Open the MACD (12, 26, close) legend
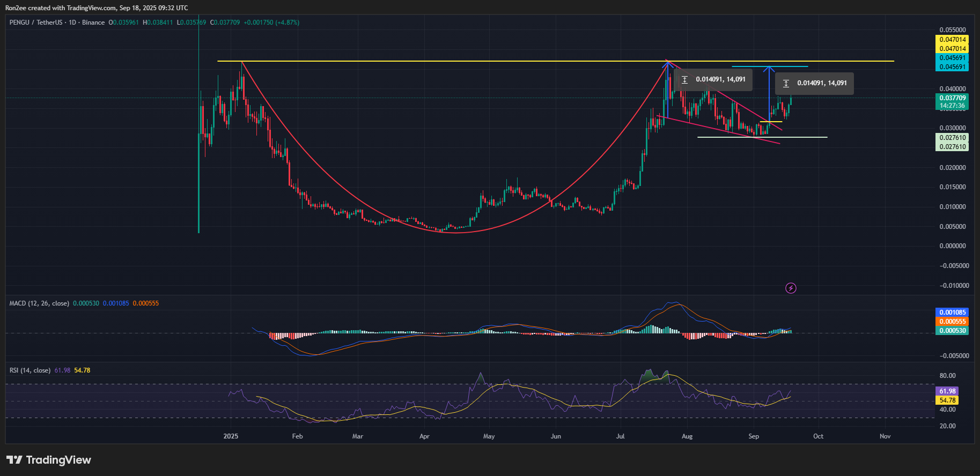The height and width of the screenshot is (476, 980). coord(39,303)
